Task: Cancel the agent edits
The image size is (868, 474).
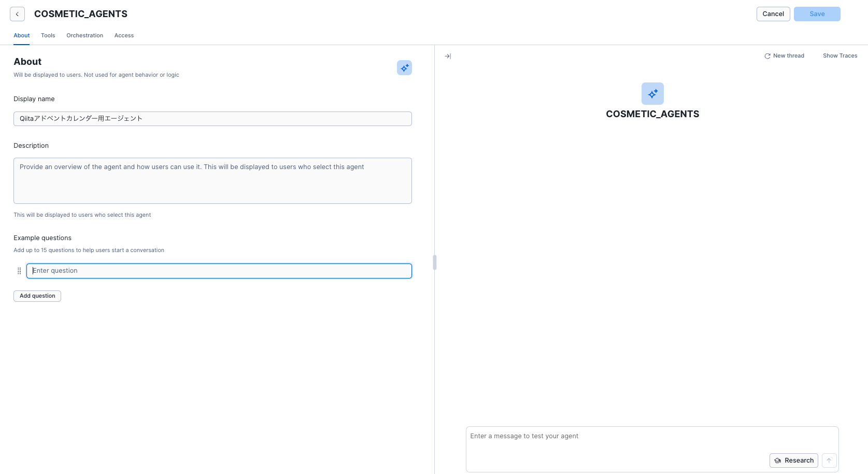Action: [x=773, y=14]
